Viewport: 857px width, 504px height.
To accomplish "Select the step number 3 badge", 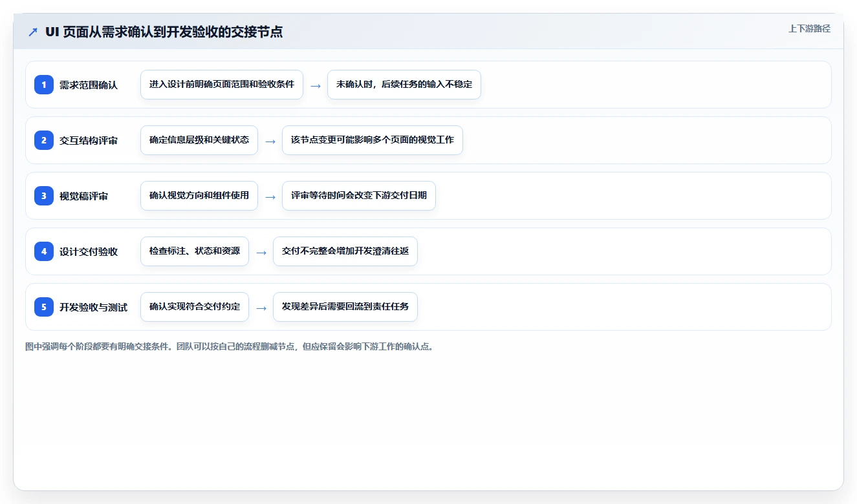I will [x=44, y=196].
